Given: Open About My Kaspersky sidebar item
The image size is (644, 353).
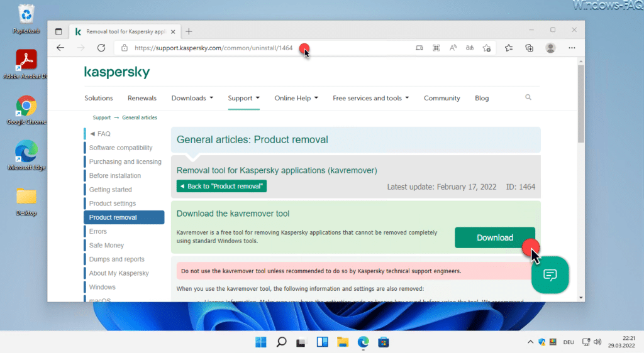Looking at the screenshot, I should pyautogui.click(x=119, y=273).
